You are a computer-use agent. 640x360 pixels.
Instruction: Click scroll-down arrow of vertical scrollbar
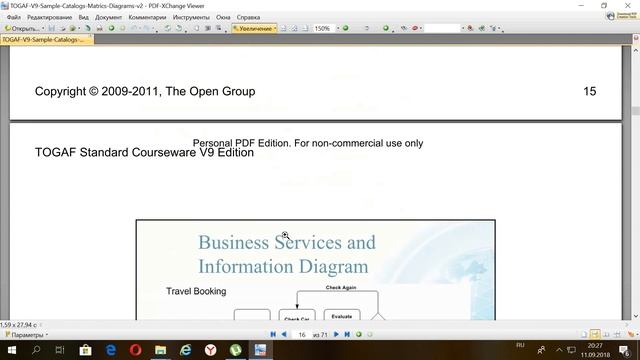click(636, 316)
